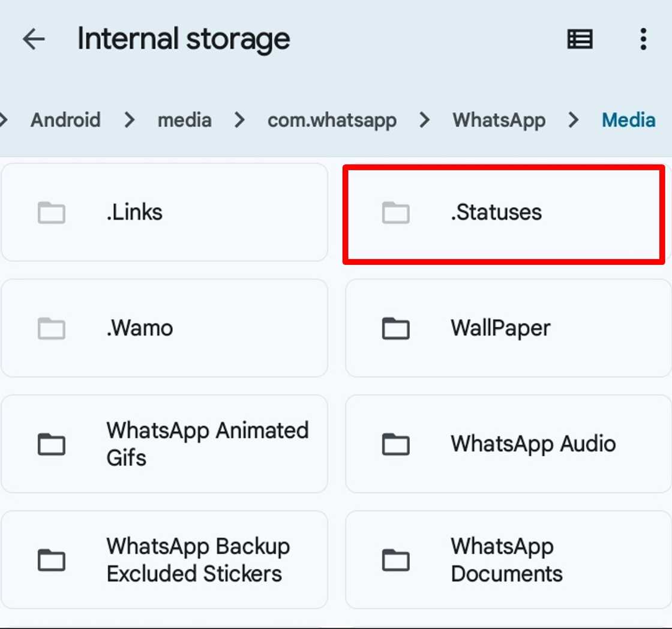Open folder icon next to .Statuses

395,212
